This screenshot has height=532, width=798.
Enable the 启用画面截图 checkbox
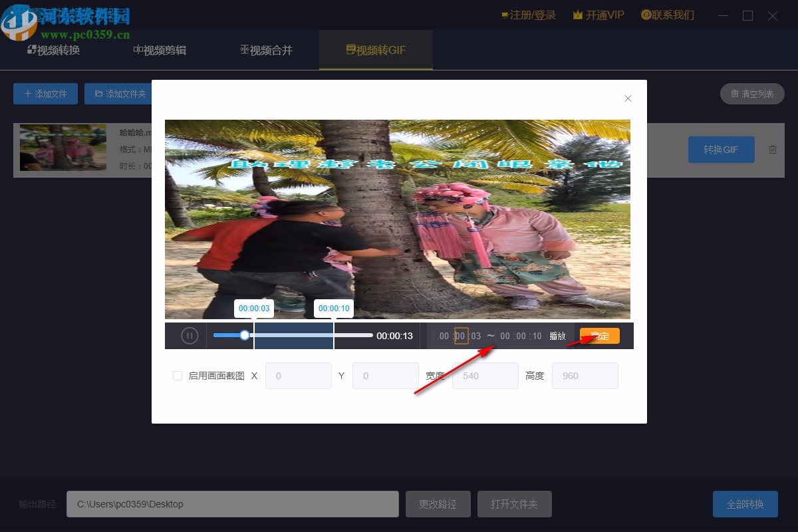click(178, 376)
